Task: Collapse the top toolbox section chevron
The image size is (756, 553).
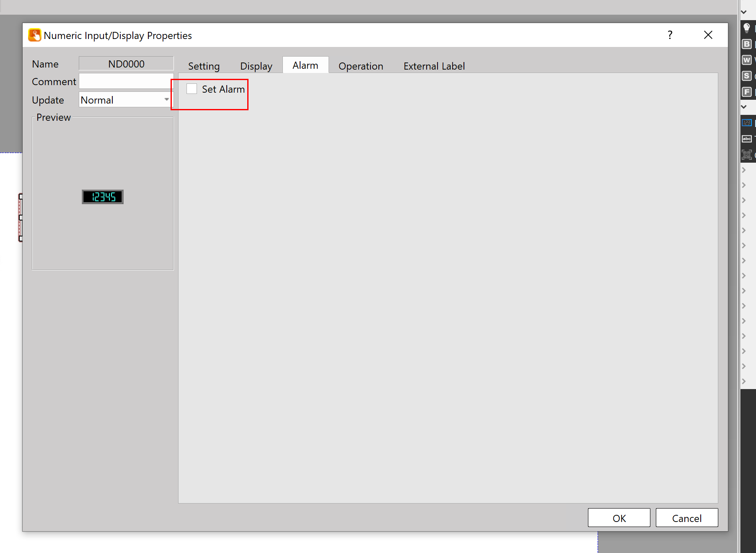Action: tap(744, 12)
